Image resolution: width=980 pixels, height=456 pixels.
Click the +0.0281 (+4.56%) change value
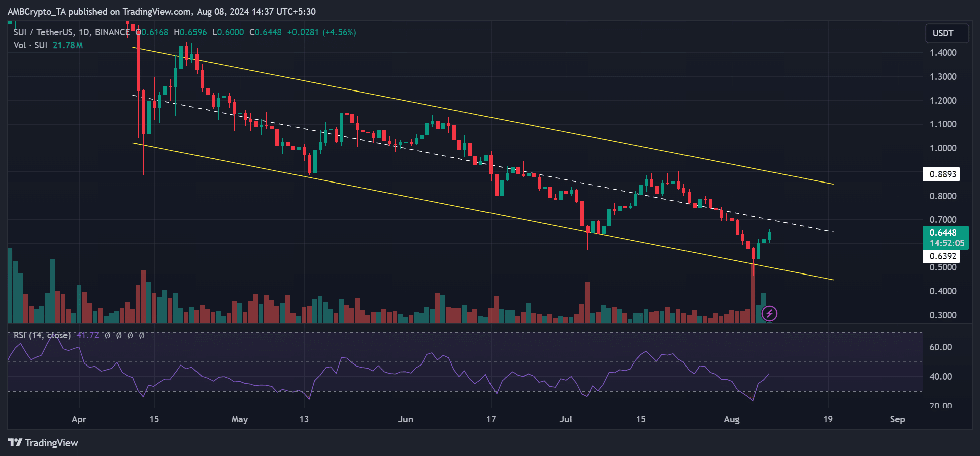(x=322, y=32)
